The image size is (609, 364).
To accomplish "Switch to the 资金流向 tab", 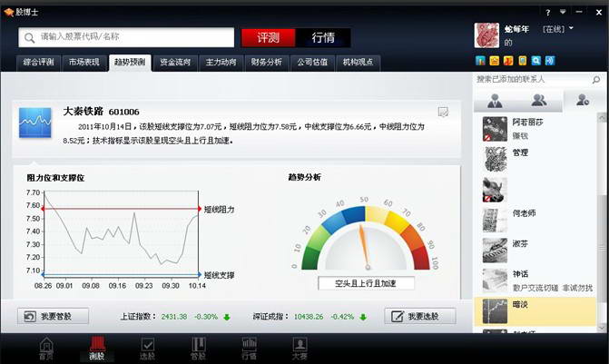I will [175, 63].
